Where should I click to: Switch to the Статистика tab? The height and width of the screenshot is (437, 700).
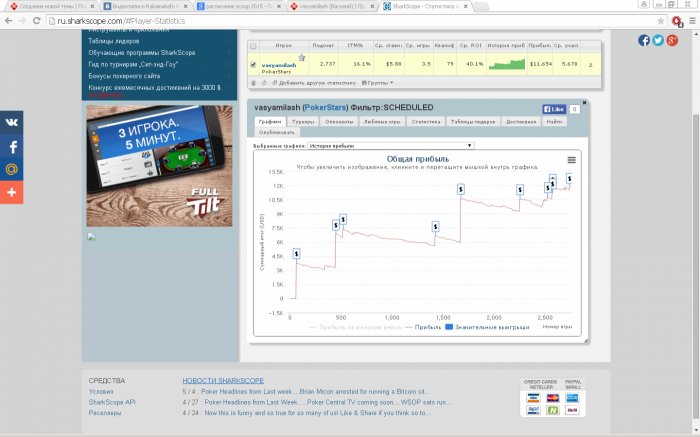426,121
